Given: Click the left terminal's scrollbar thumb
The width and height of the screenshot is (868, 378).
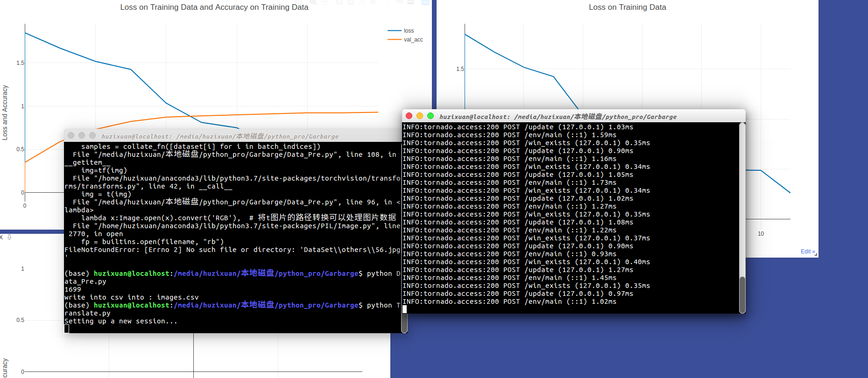Looking at the screenshot, I should pos(404,322).
